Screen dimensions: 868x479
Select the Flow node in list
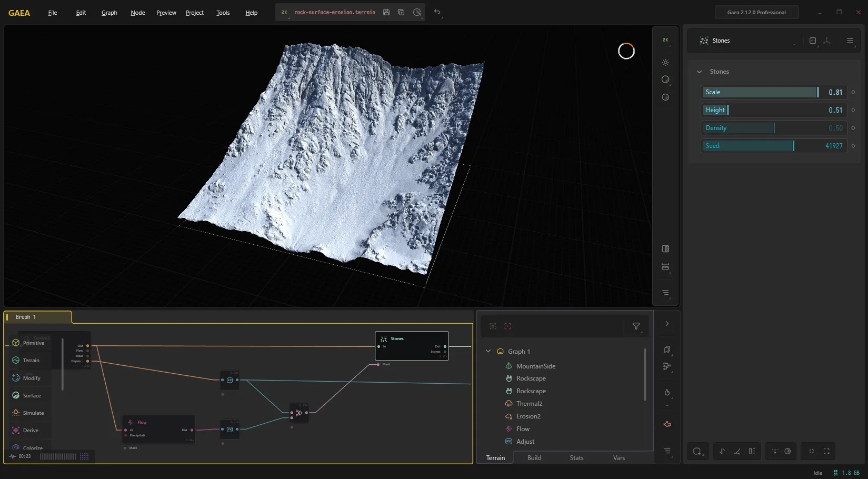click(x=523, y=429)
